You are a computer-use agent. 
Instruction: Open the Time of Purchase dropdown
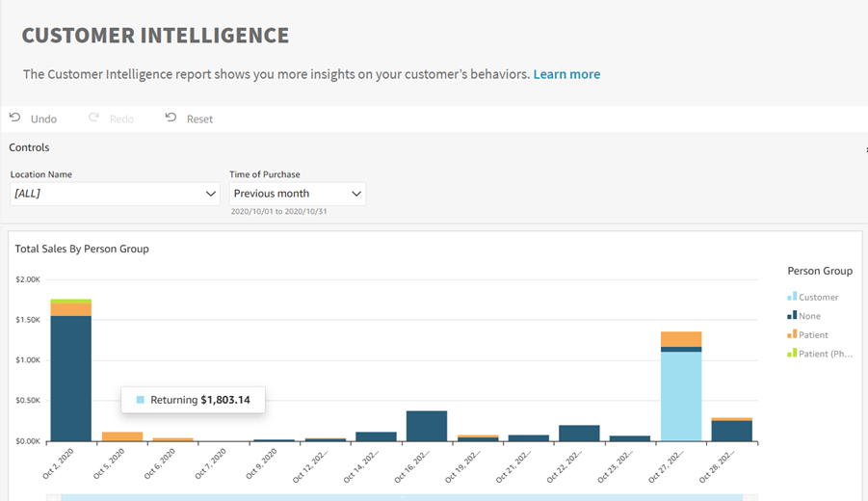point(298,194)
